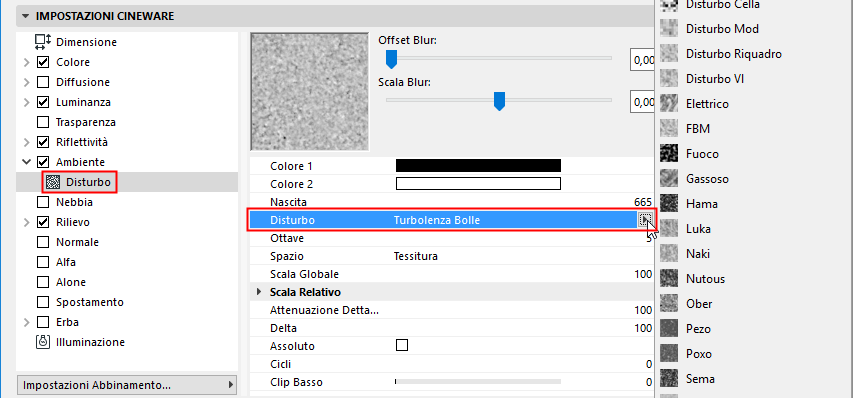Click the Disturbo noise shader icon under Ambiente
The height and width of the screenshot is (398, 853).
click(x=53, y=183)
